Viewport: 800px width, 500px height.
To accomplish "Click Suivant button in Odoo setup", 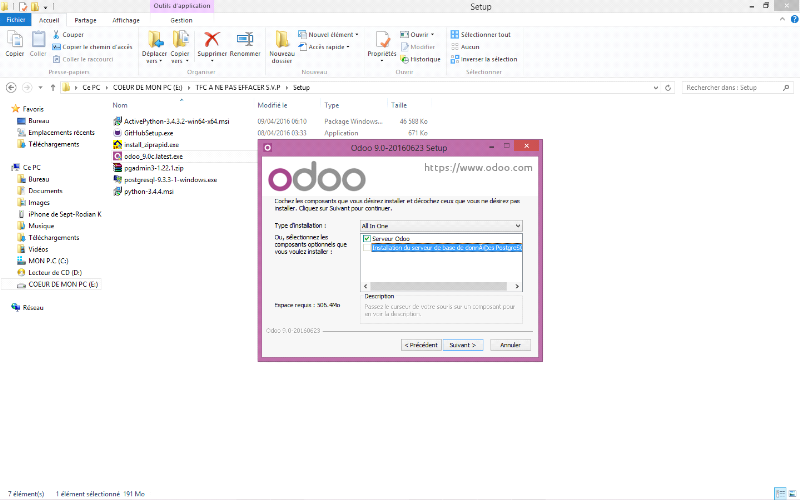I will click(463, 345).
